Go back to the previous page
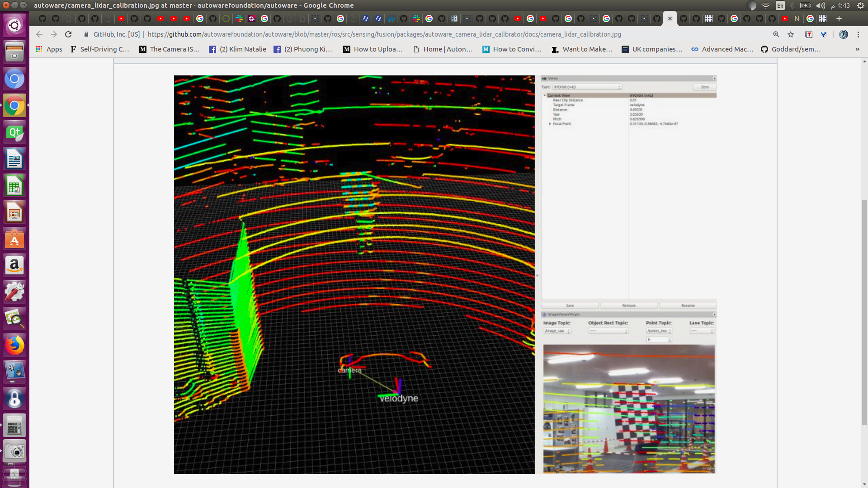Image resolution: width=868 pixels, height=488 pixels. [x=39, y=34]
